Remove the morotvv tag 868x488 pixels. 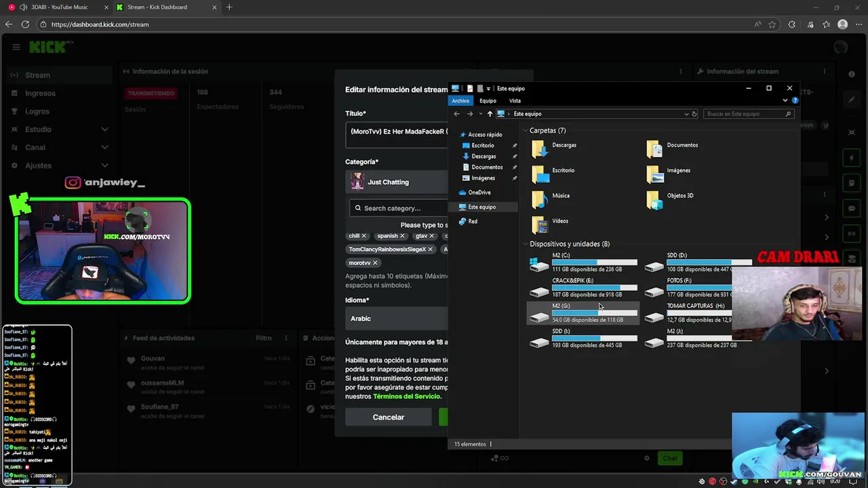pos(375,263)
